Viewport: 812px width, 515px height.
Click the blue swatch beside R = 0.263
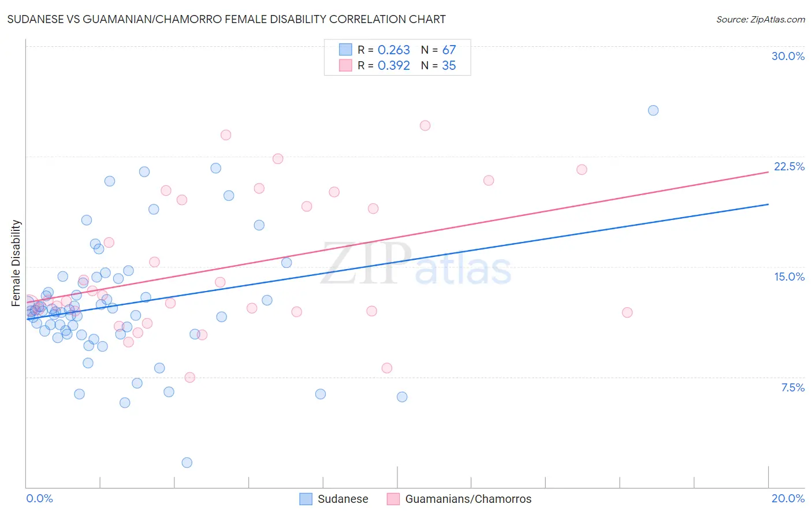coord(345,50)
